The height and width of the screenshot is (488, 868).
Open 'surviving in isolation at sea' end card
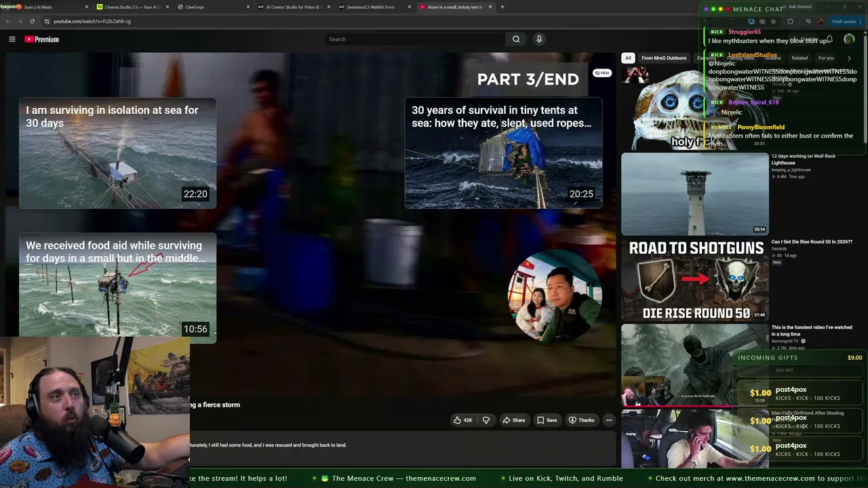pyautogui.click(x=117, y=153)
